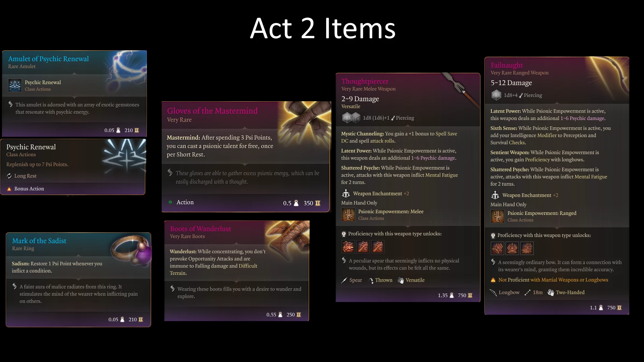Image resolution: width=644 pixels, height=362 pixels.
Task: Open the Gloves of the Mastermind title
Action: (x=212, y=111)
